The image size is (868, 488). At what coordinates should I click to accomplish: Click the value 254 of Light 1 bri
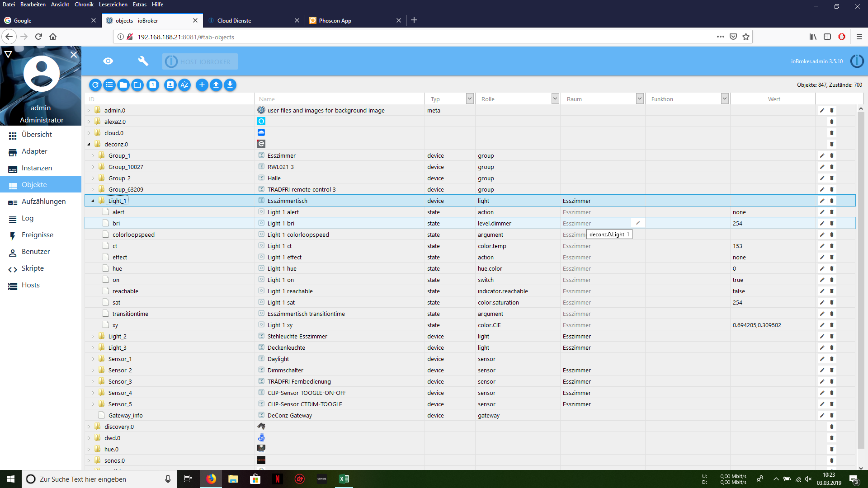[737, 223]
